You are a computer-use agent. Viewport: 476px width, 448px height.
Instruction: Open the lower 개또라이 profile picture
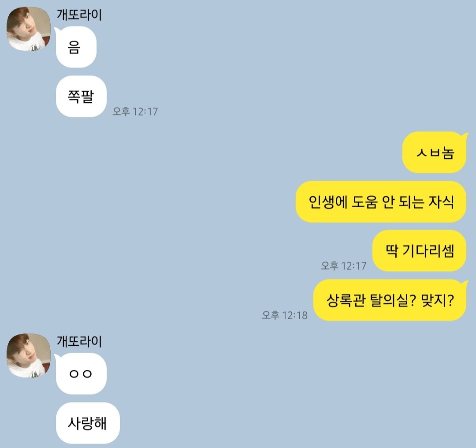[29, 356]
